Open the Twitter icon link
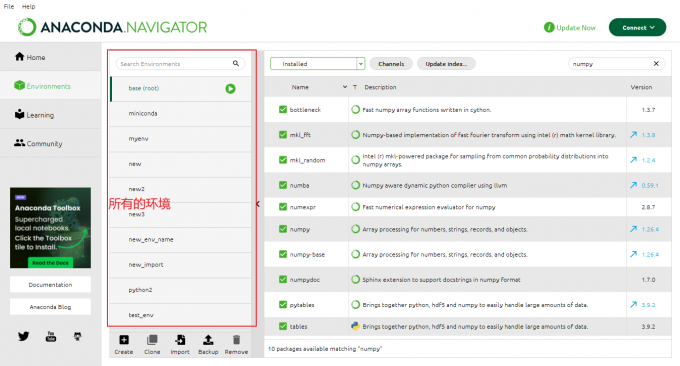Image resolution: width=680 pixels, height=366 pixels. (x=23, y=336)
